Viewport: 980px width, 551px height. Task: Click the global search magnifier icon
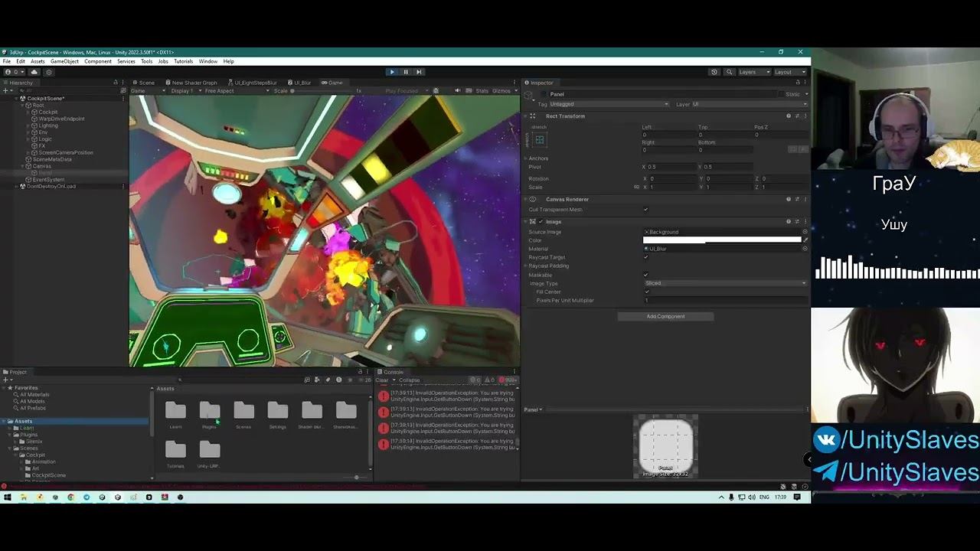(729, 72)
